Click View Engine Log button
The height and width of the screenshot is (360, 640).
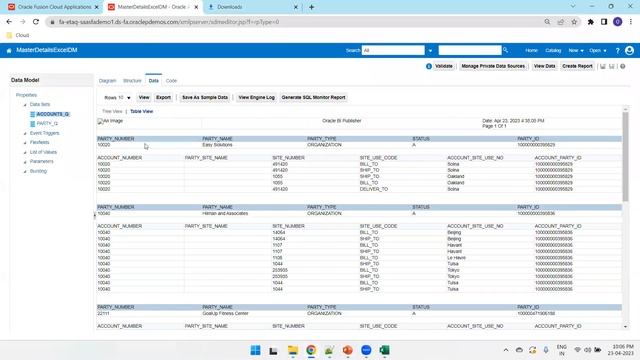256,98
